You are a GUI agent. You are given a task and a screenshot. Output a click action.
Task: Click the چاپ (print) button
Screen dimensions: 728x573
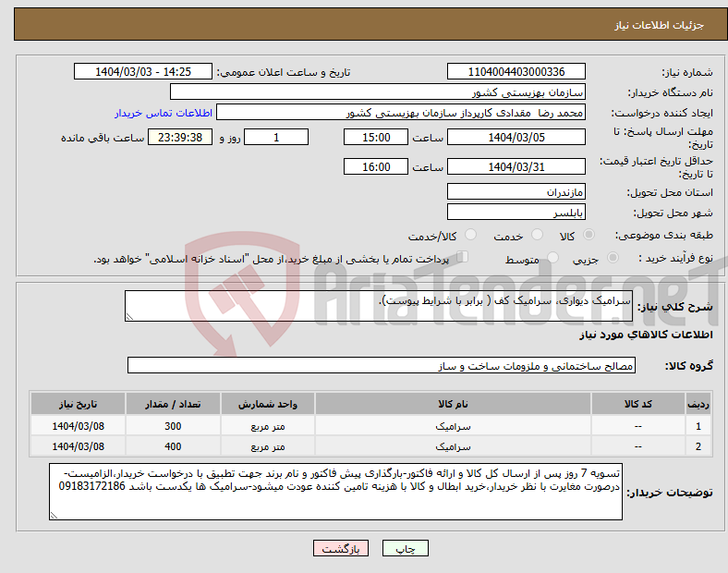coord(405,548)
